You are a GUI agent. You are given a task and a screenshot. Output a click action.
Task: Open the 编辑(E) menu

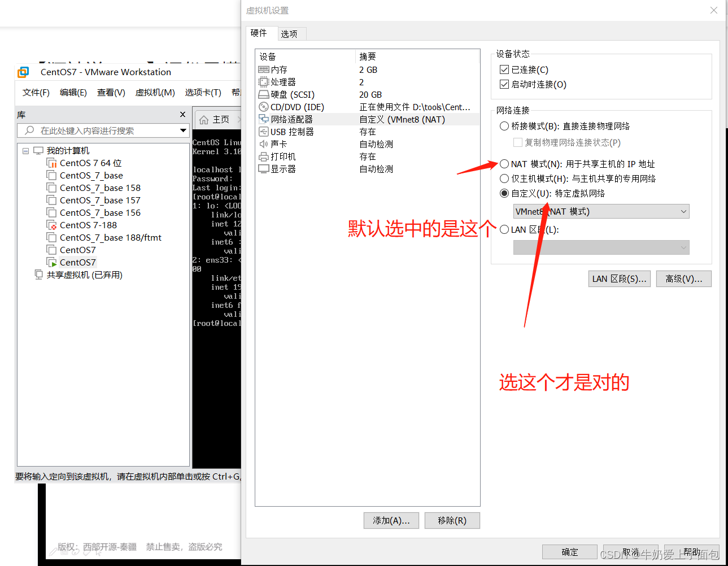(x=73, y=93)
